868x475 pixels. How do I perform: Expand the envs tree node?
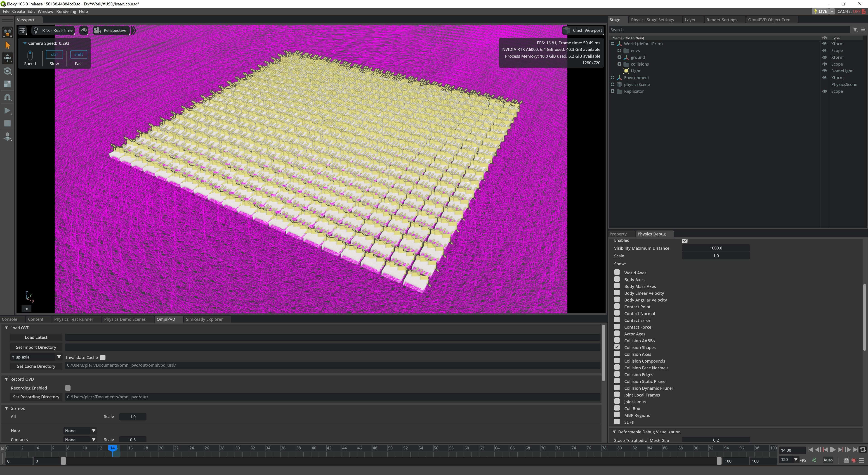pos(619,51)
